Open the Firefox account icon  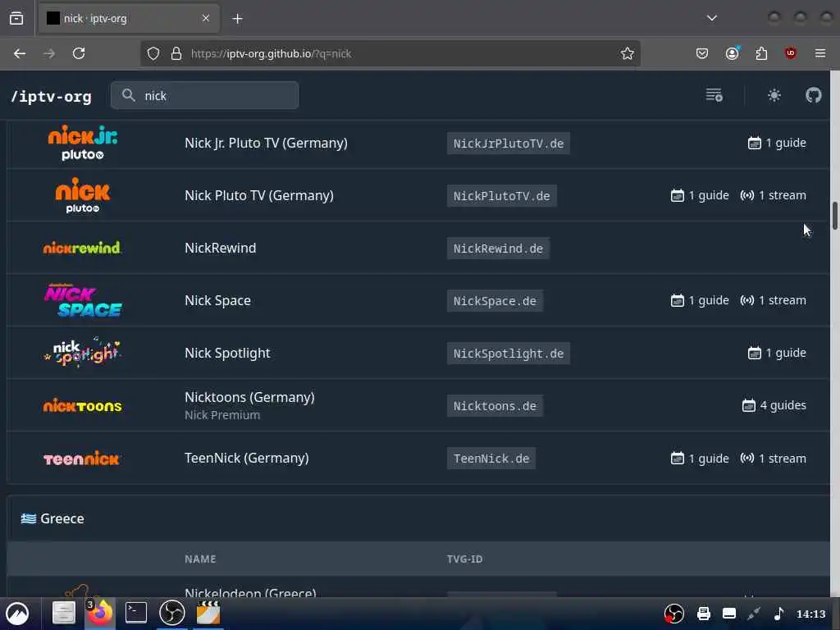coord(733,53)
